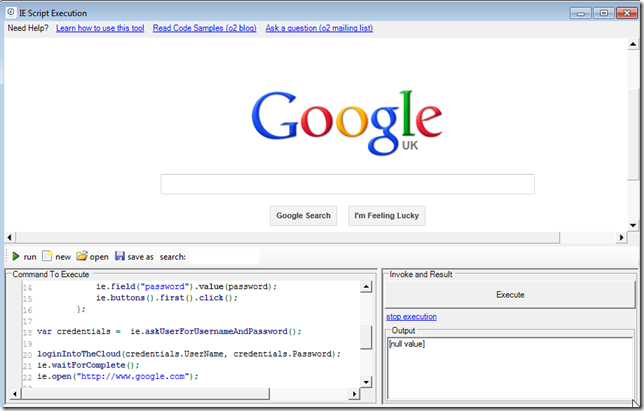
Task: Click the stop execution link
Action: coord(411,317)
